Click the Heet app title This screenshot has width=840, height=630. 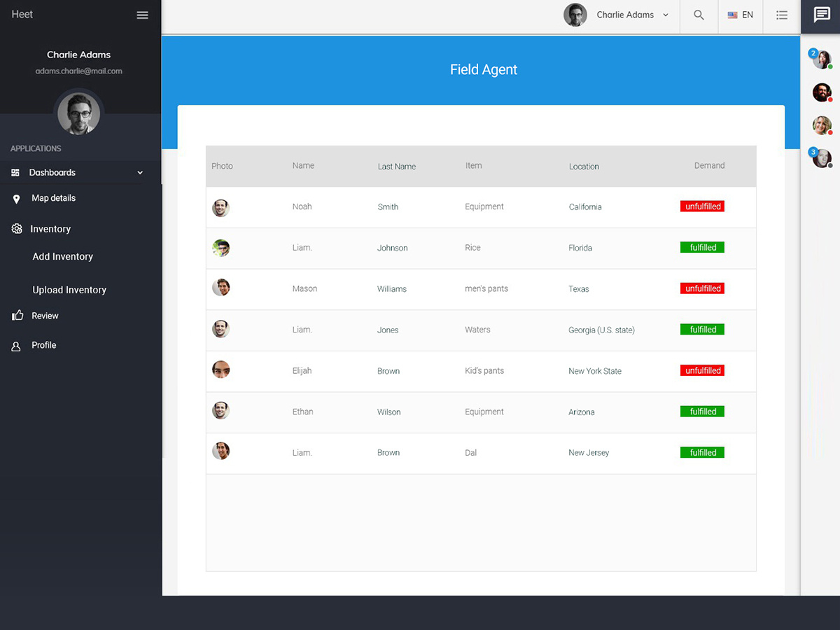[22, 14]
